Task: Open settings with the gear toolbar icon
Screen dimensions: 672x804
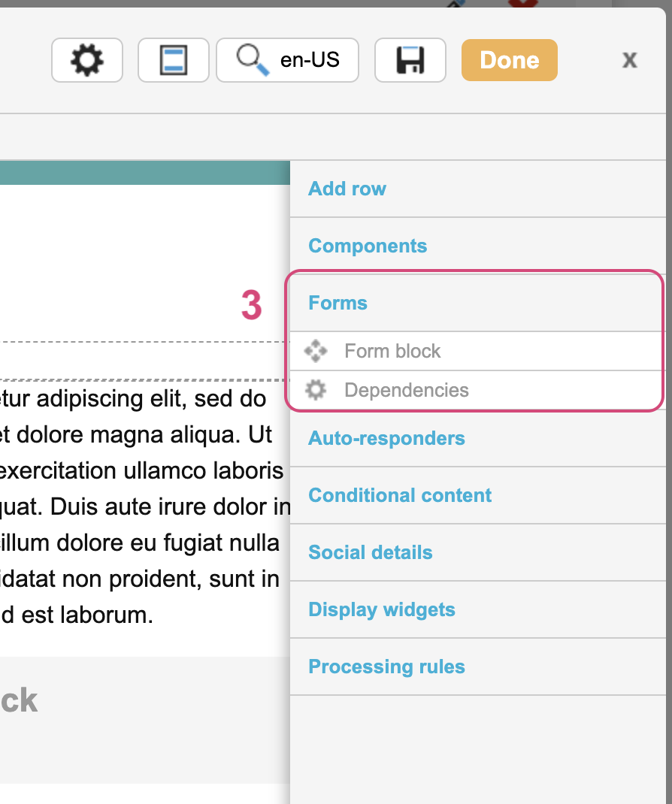Action: [87, 60]
